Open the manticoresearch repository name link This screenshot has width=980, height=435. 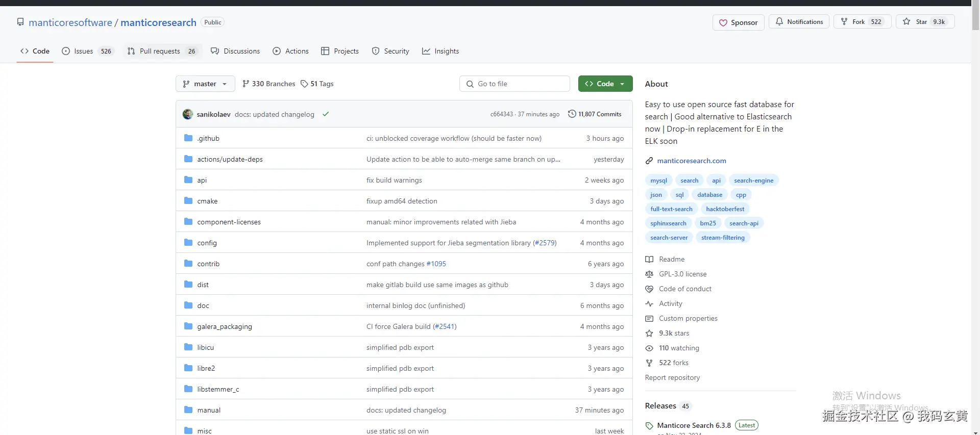coord(158,22)
